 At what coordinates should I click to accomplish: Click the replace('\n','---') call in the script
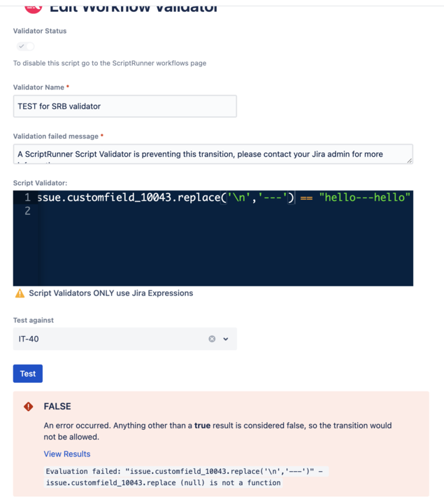click(x=236, y=197)
